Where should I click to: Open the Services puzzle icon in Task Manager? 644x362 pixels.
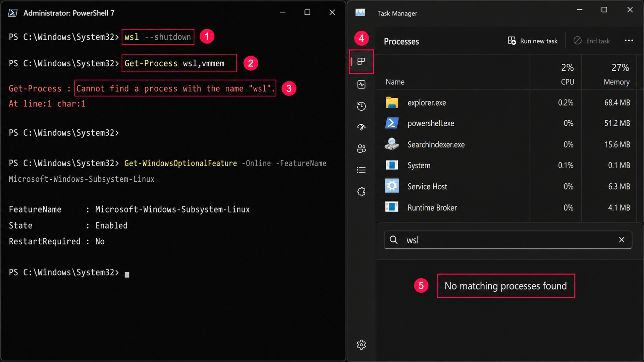361,192
